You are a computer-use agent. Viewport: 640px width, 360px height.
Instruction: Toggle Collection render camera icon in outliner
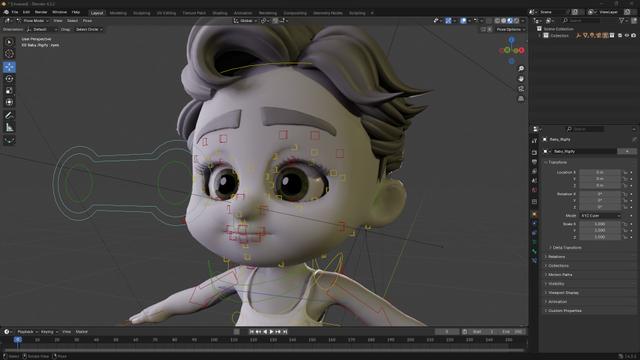pos(633,36)
